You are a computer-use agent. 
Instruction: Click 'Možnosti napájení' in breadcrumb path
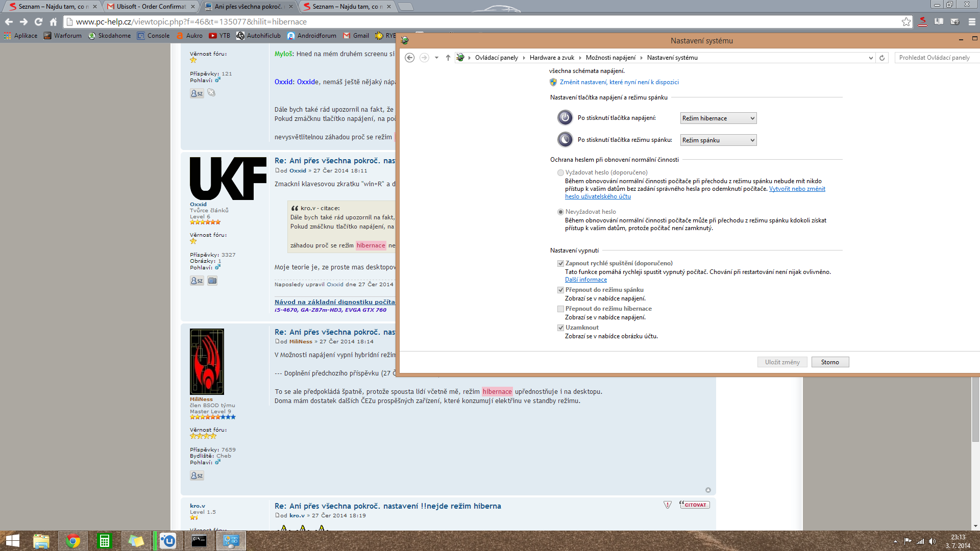click(x=610, y=58)
